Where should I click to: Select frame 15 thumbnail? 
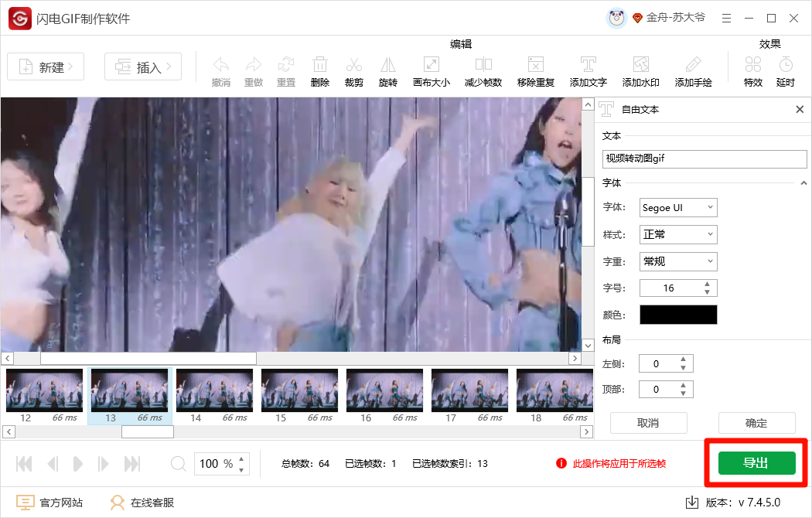299,396
